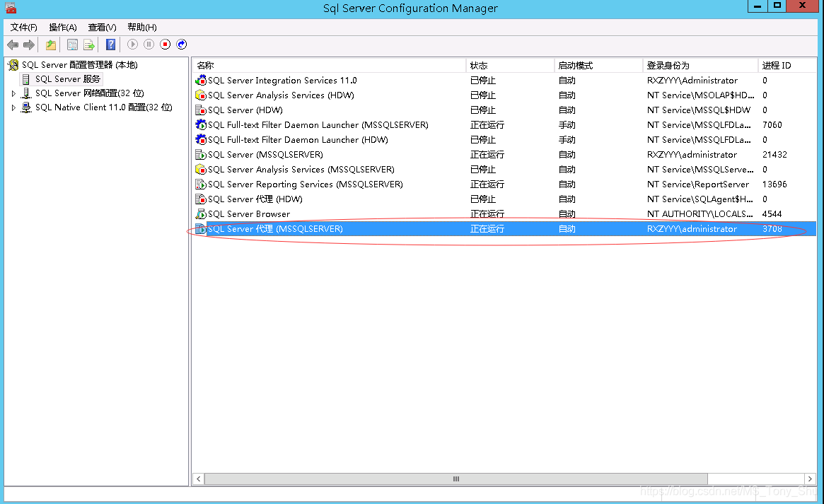824x504 pixels.
Task: Click the Stop Service red icon
Action: pos(165,45)
